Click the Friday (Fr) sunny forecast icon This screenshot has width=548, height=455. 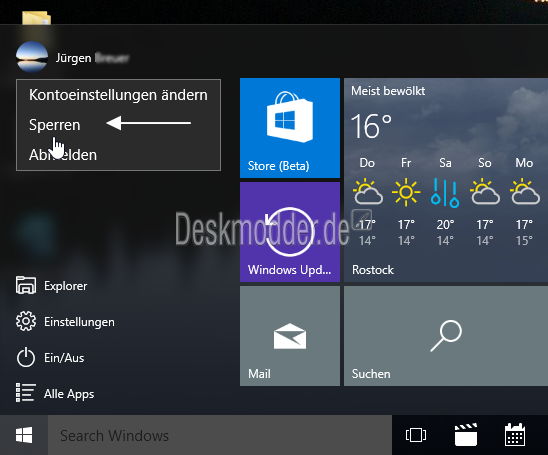[x=406, y=192]
